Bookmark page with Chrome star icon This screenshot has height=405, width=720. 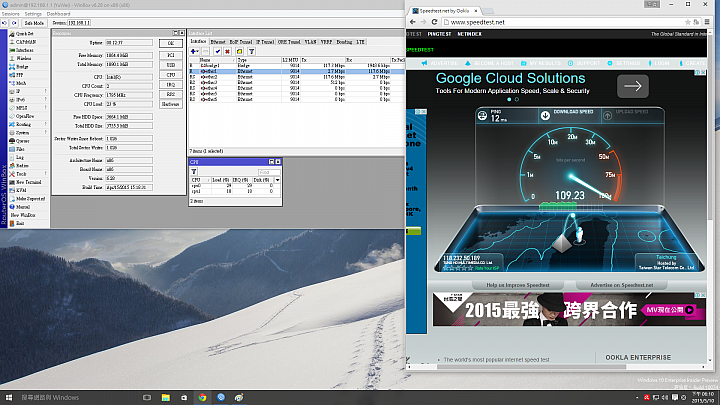[687, 22]
